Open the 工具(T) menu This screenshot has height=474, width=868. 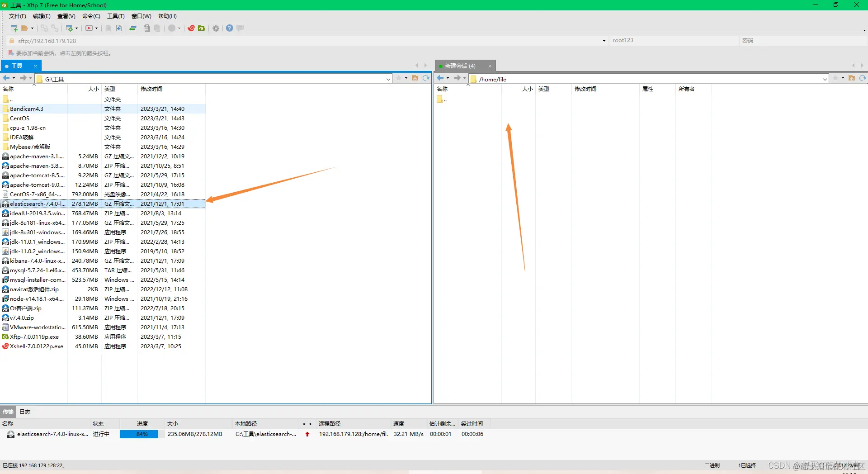coord(116,16)
